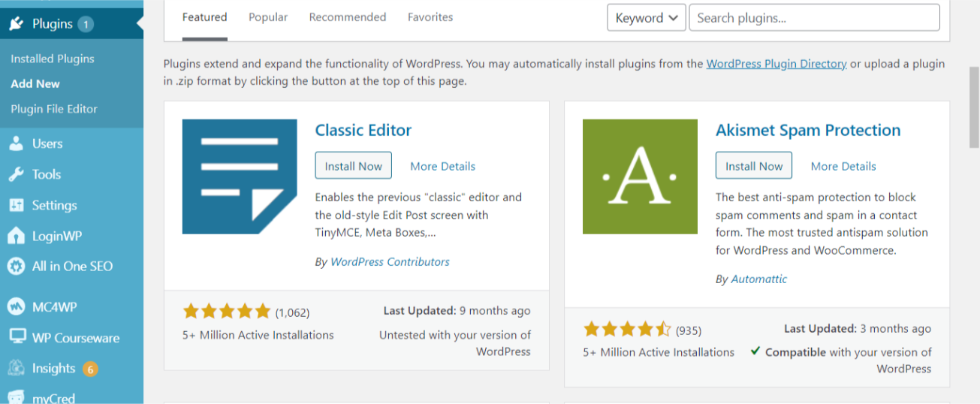This screenshot has height=404, width=980.
Task: Open the Keyword search type dropdown
Action: tap(647, 18)
